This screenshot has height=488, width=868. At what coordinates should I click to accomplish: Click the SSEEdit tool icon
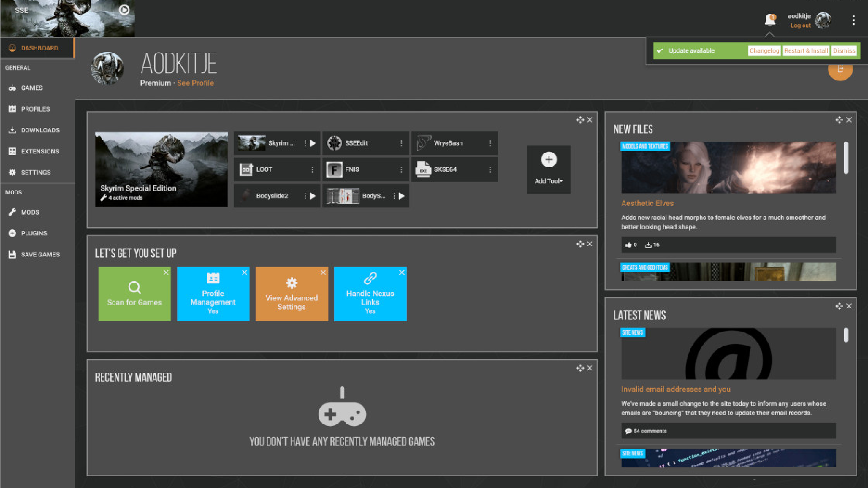334,143
